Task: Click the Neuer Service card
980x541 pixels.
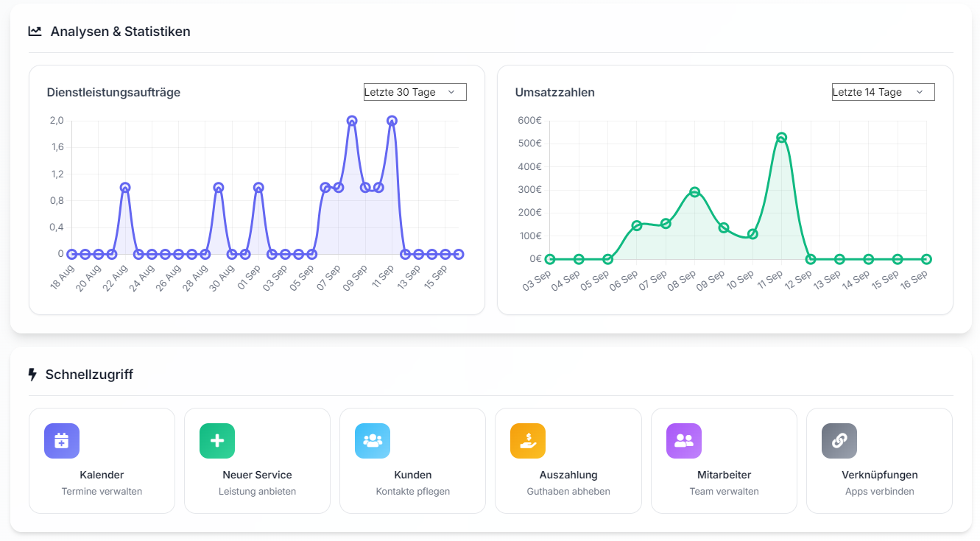Action: pyautogui.click(x=257, y=460)
